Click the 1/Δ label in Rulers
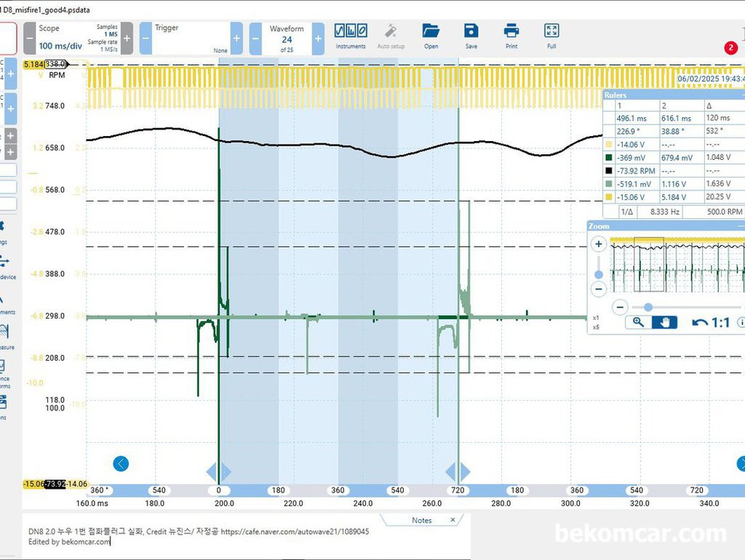Image resolution: width=745 pixels, height=560 pixels. pyautogui.click(x=627, y=212)
